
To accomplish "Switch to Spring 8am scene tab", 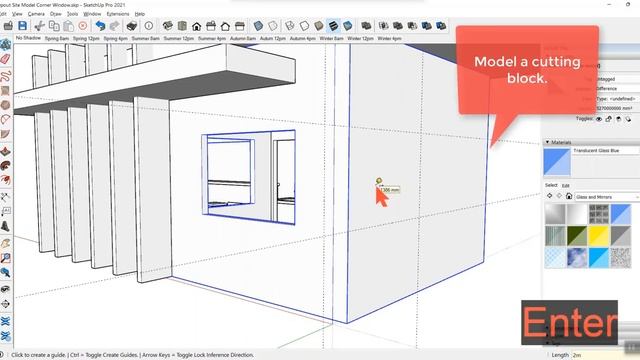I will pos(57,38).
